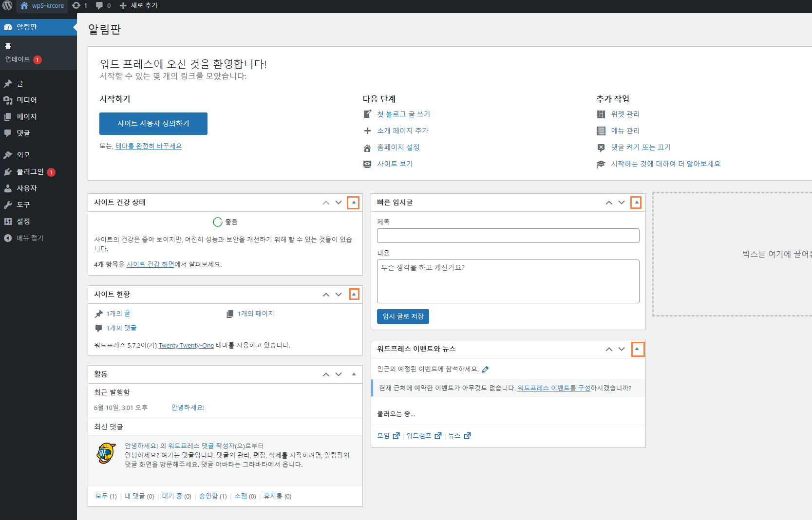This screenshot has height=520, width=812.
Task: Filter comments by 내 댓글 (0)
Action: coord(139,496)
